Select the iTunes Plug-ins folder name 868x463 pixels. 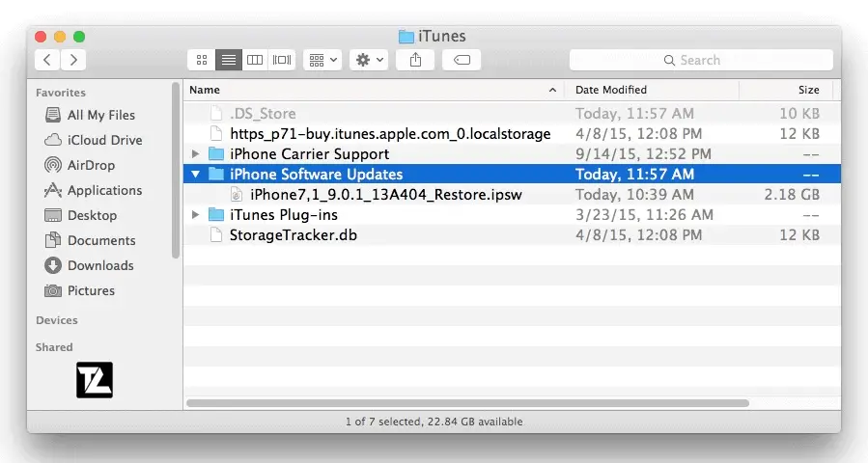(284, 215)
